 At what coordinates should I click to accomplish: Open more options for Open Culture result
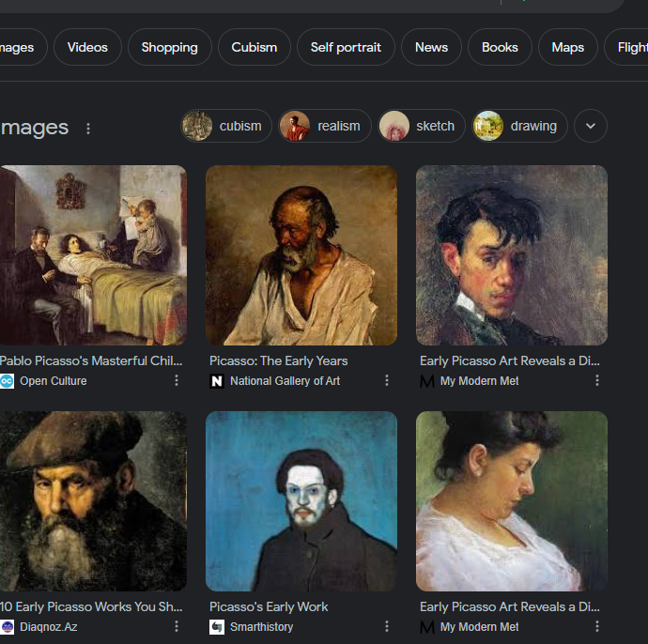click(177, 380)
